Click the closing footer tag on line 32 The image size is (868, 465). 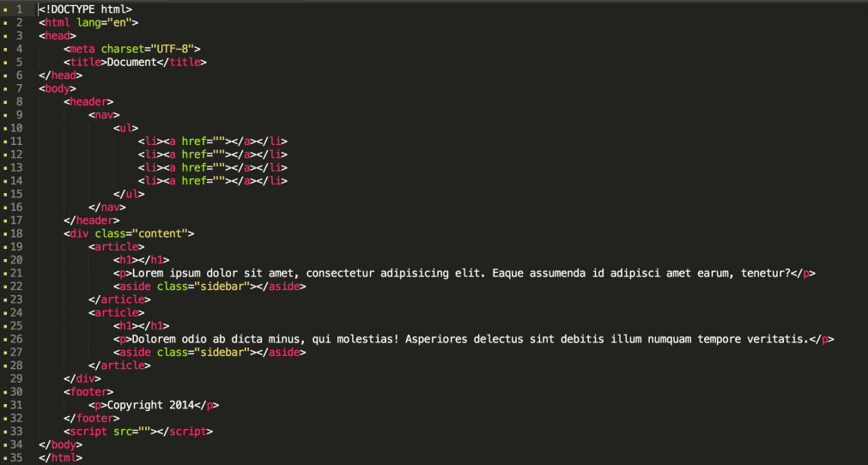(x=91, y=420)
